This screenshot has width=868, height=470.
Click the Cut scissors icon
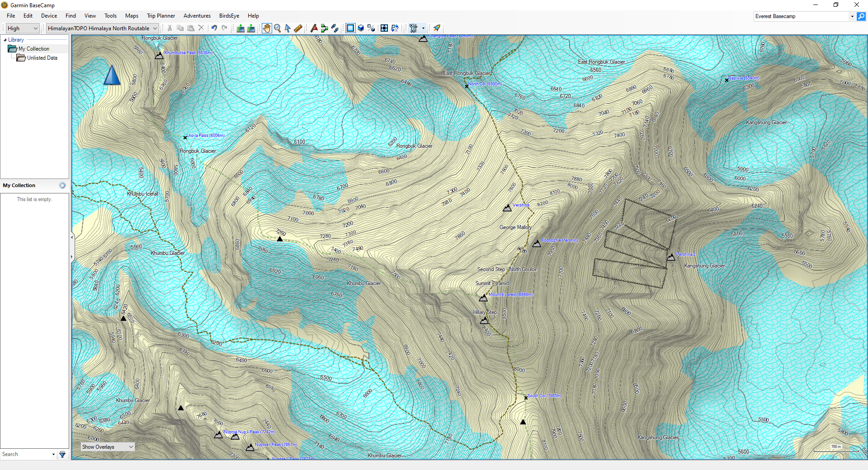(x=170, y=28)
